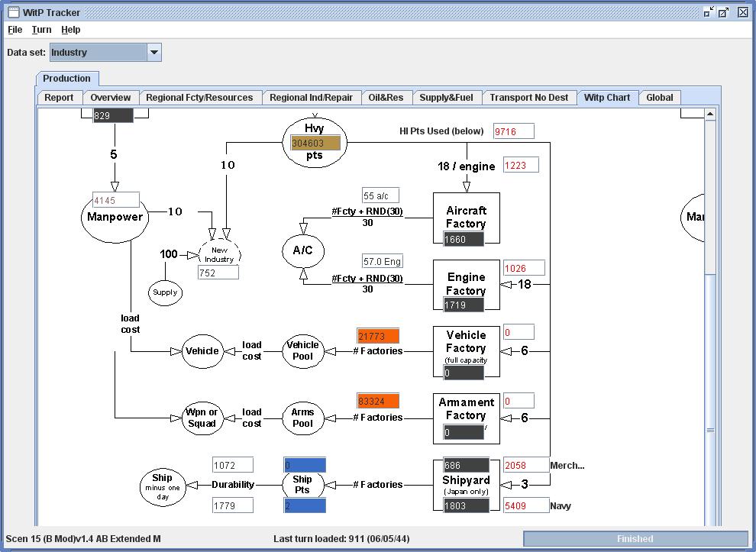Click the upper blue Ship Pts field
756x552 pixels.
pyautogui.click(x=305, y=465)
